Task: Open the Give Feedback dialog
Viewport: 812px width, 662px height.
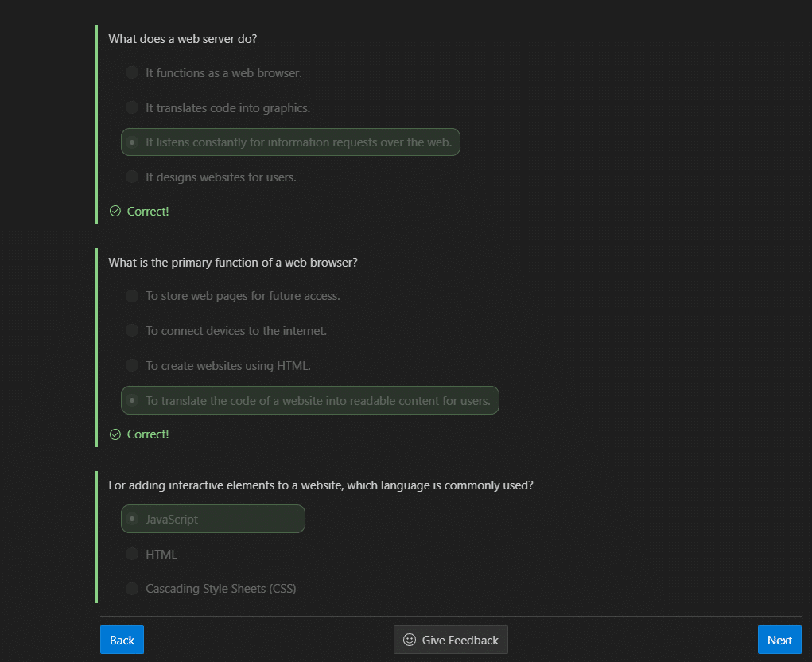Action: tap(450, 640)
